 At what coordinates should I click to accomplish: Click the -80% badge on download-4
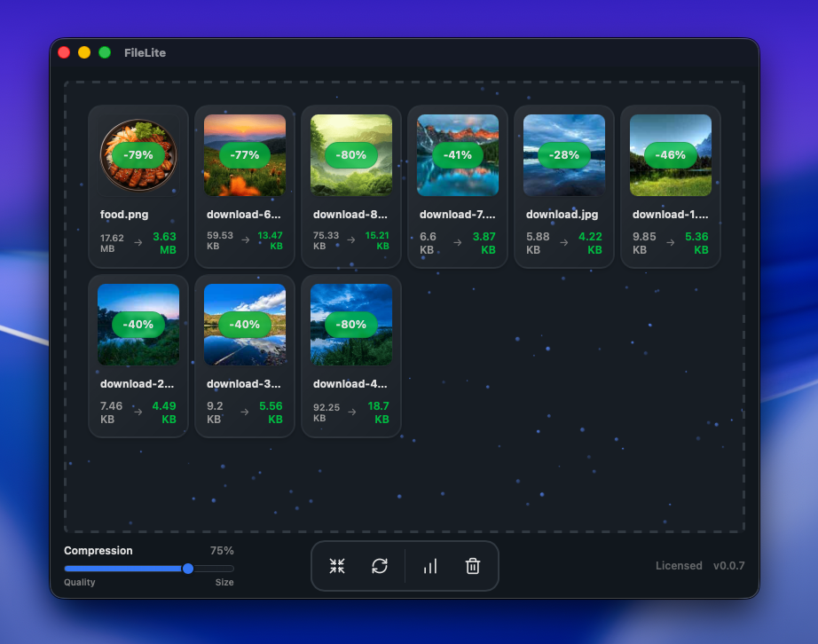pyautogui.click(x=351, y=324)
